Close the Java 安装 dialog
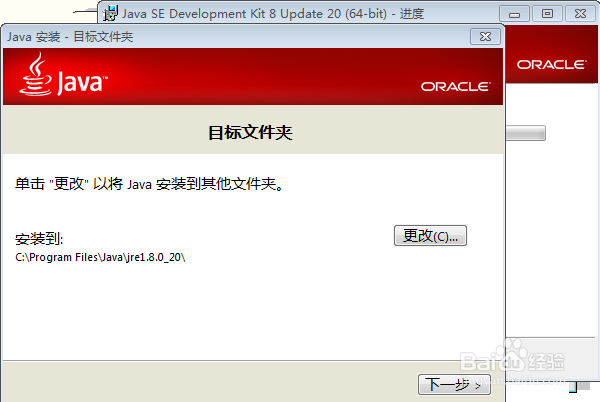 point(485,37)
